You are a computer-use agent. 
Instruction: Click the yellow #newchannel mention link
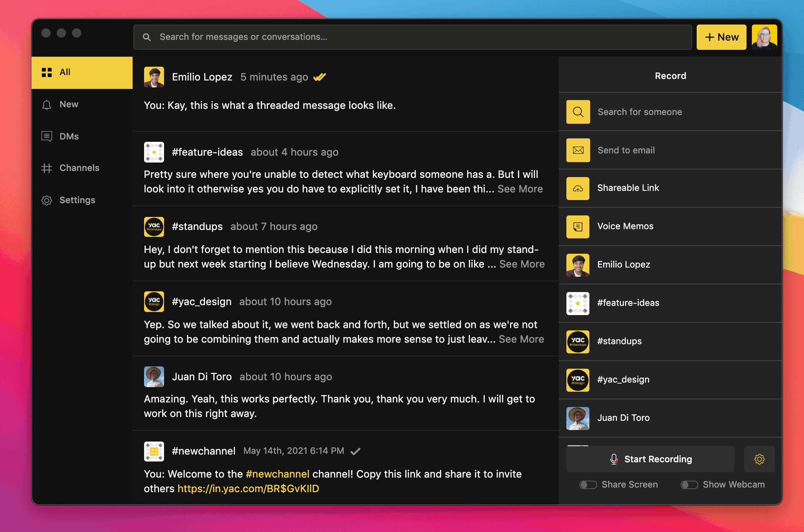(x=277, y=474)
